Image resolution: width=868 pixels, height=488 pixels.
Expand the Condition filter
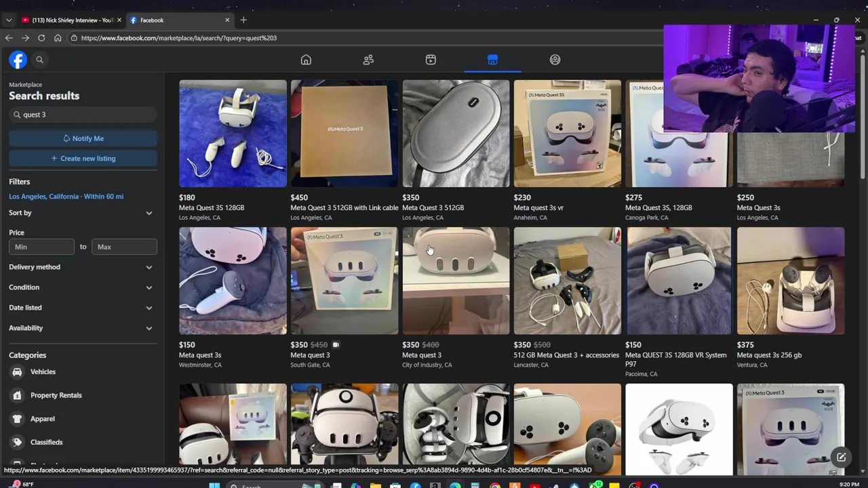(x=83, y=287)
